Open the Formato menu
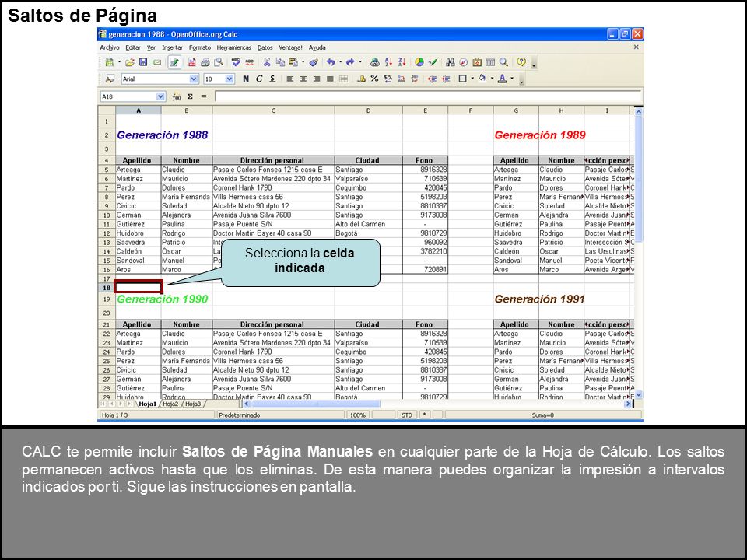Viewport: 747px width, 560px height. 200,47
